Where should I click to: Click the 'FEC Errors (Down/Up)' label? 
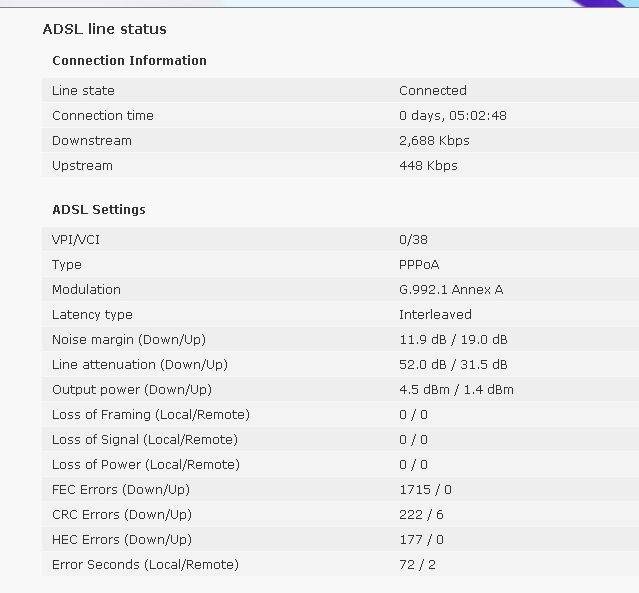click(121, 490)
